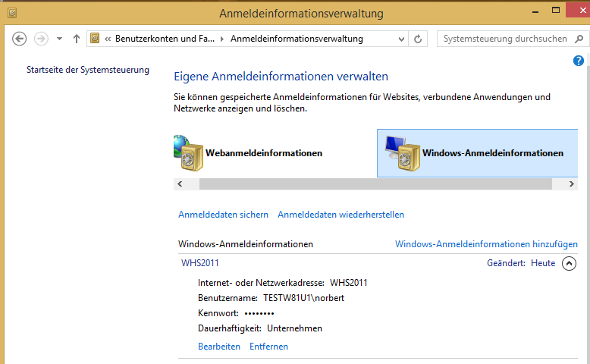
Task: Edit the WHS2011 credential via Bearbeiten
Action: pos(219,347)
